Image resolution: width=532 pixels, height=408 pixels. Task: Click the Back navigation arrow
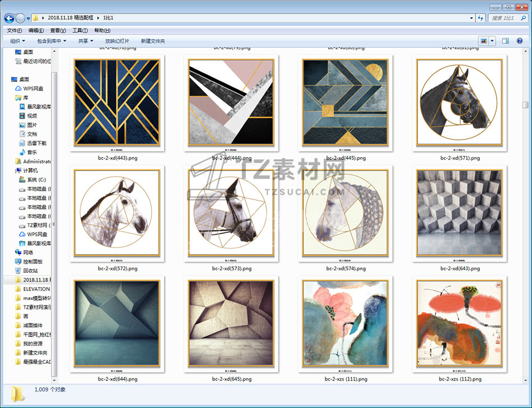coord(9,18)
